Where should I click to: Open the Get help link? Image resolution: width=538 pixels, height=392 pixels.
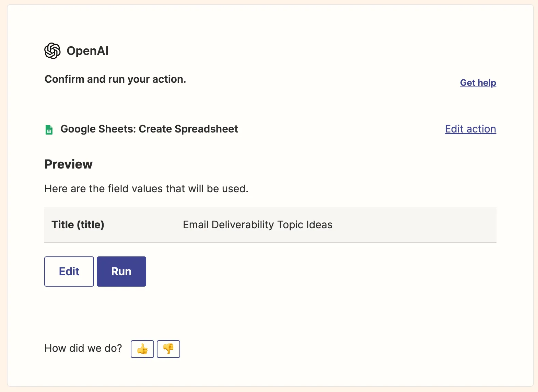tap(478, 83)
